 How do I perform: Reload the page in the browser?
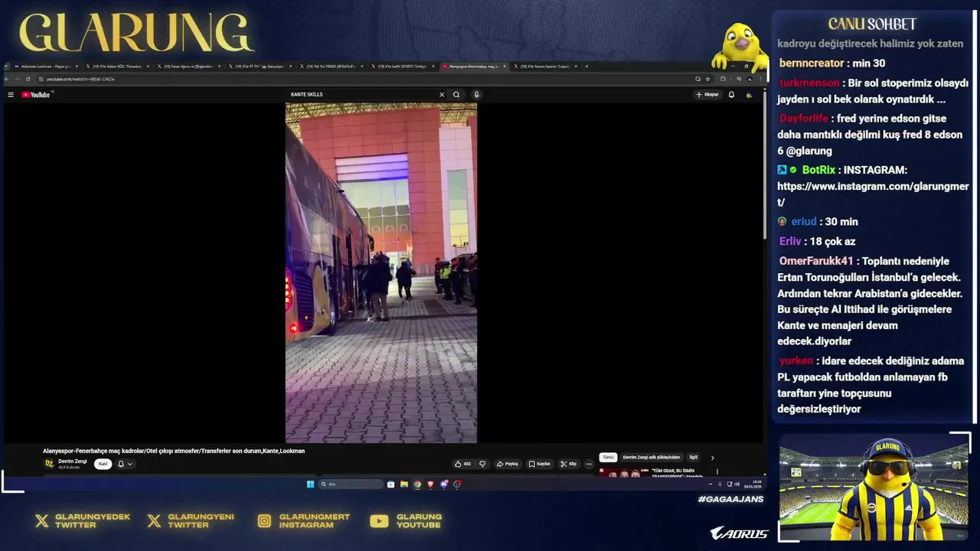click(x=28, y=79)
